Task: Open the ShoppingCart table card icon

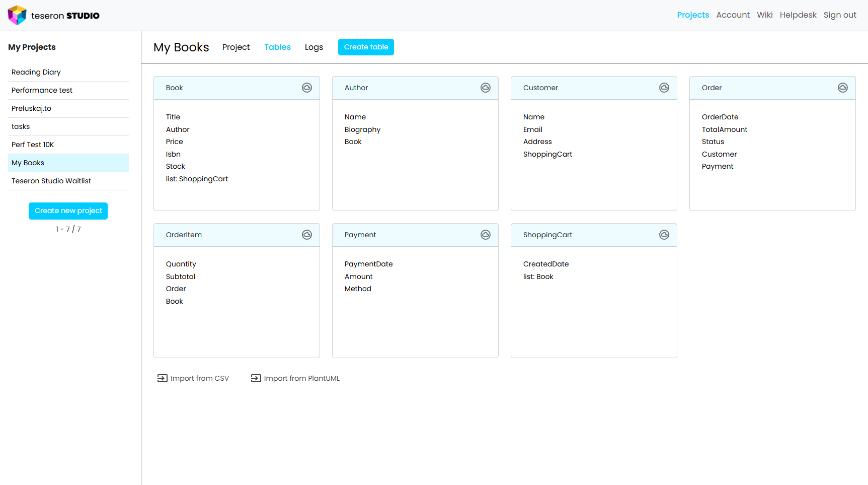Action: (x=664, y=235)
